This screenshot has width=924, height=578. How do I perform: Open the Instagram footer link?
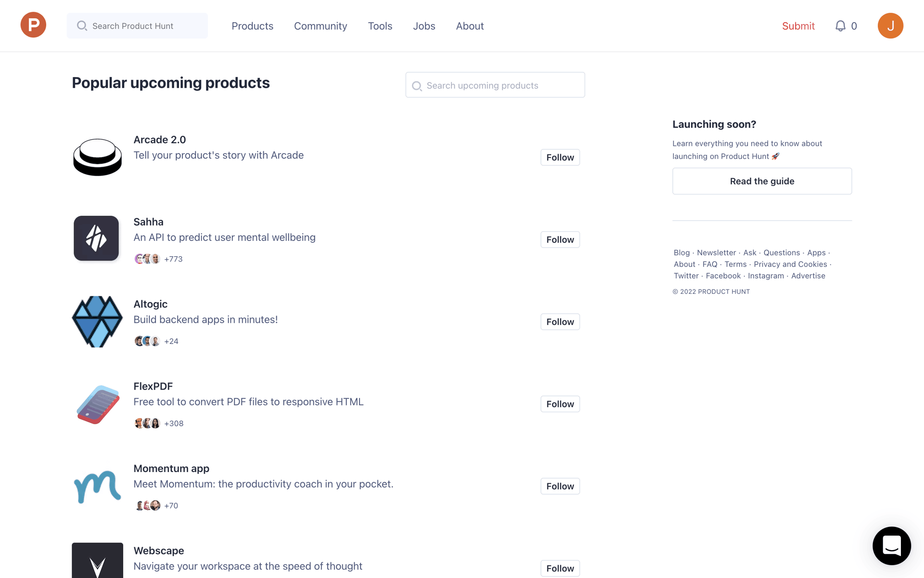pyautogui.click(x=766, y=276)
